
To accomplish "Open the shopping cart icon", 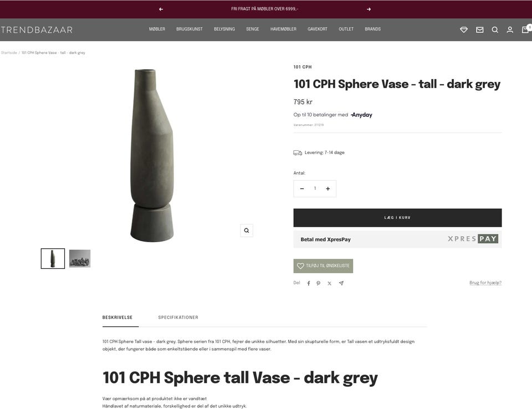I will (x=525, y=29).
